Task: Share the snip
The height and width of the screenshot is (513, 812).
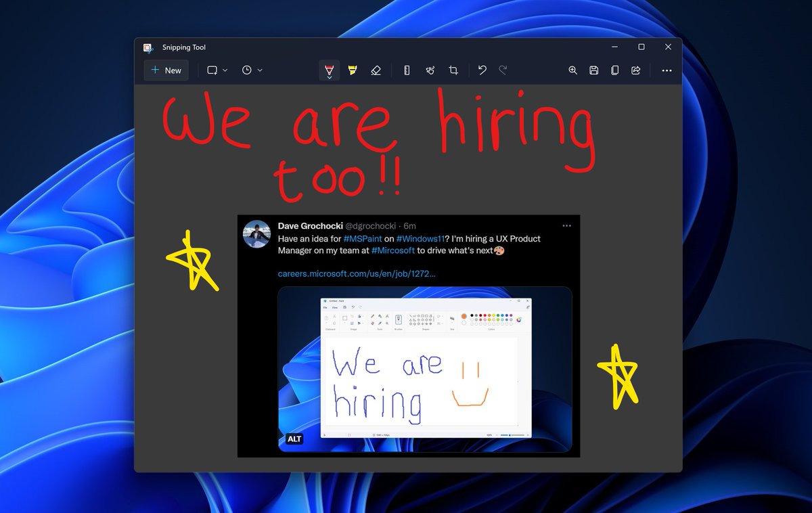Action: click(635, 70)
